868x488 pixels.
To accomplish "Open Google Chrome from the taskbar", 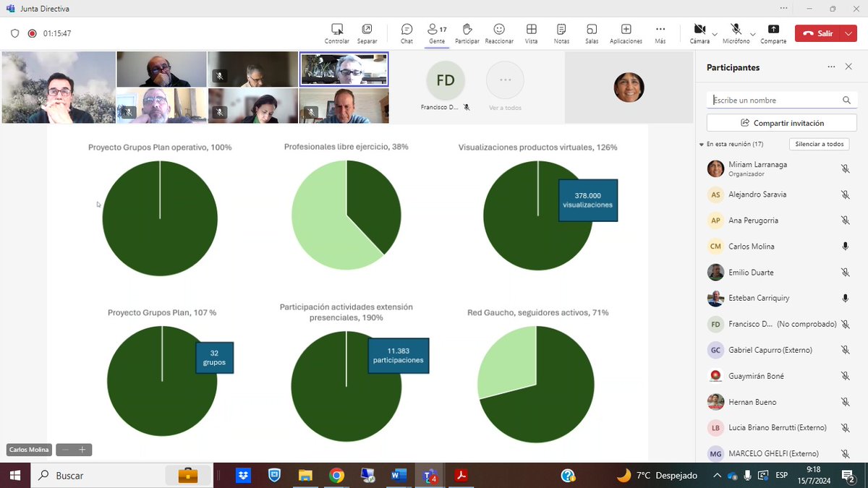I will tap(336, 475).
